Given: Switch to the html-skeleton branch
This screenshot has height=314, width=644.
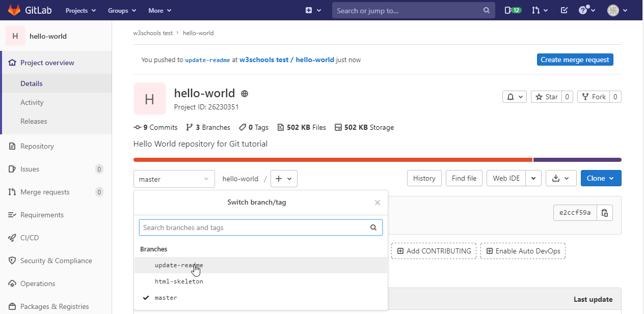Looking at the screenshot, I should click(179, 281).
